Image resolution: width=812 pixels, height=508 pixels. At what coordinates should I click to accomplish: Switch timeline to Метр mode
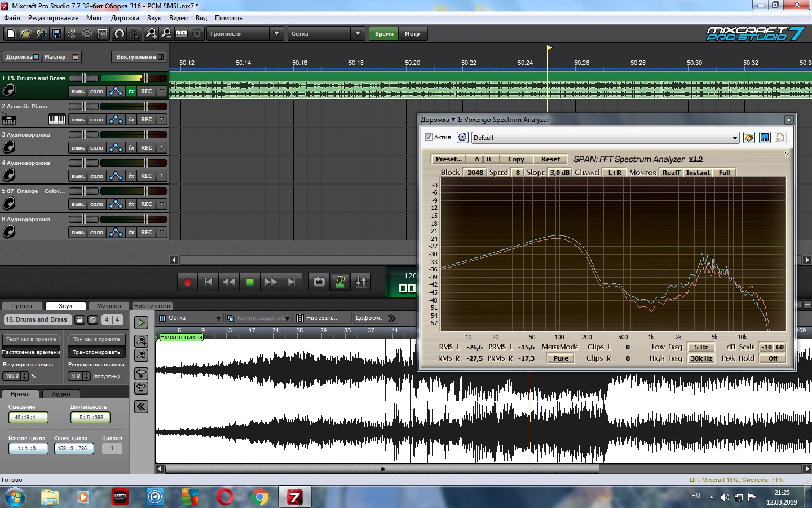[x=412, y=34]
